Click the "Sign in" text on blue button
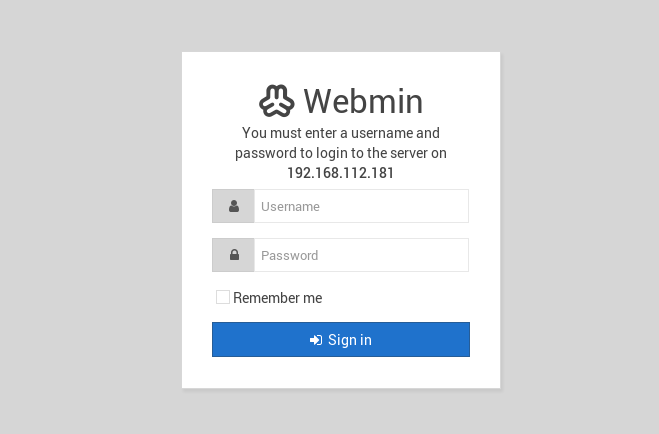This screenshot has height=434, width=659. tap(350, 340)
